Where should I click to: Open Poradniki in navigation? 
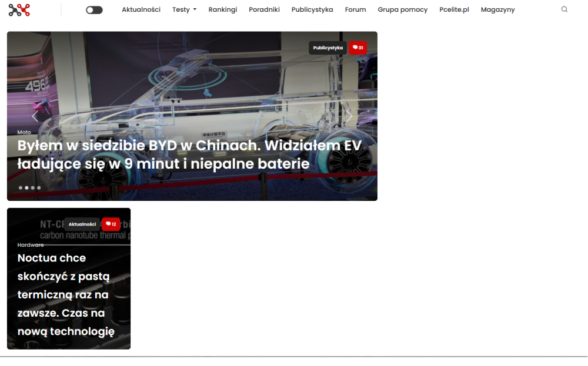coord(264,10)
